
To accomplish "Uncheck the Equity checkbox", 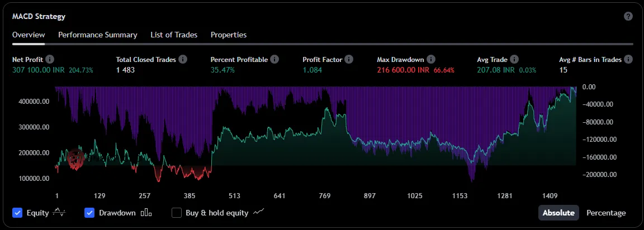I will point(17,213).
